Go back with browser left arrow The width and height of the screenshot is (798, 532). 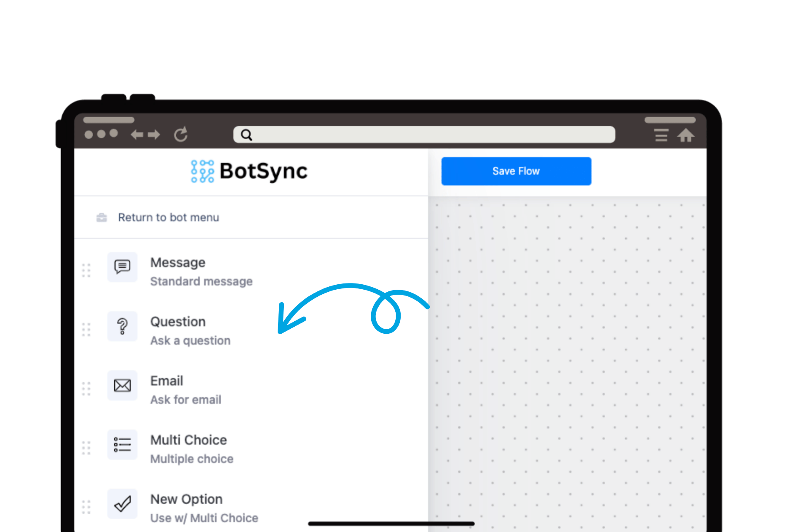(137, 135)
